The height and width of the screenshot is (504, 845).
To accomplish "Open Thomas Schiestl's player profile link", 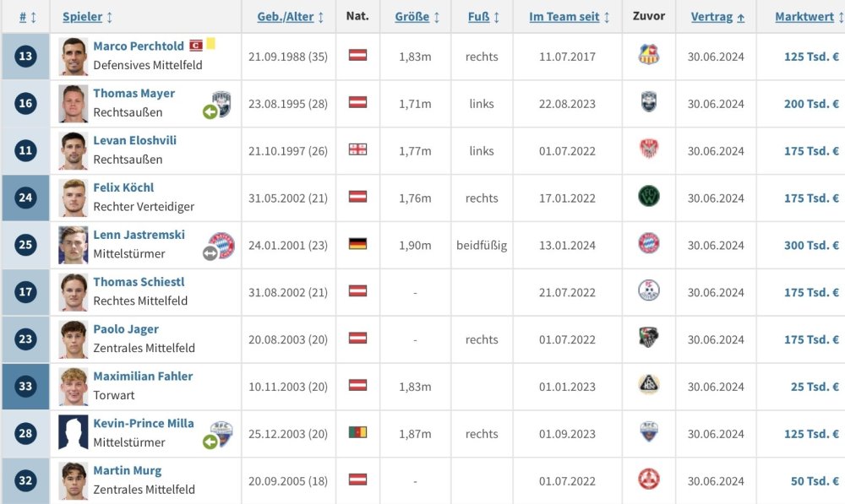I will click(139, 282).
